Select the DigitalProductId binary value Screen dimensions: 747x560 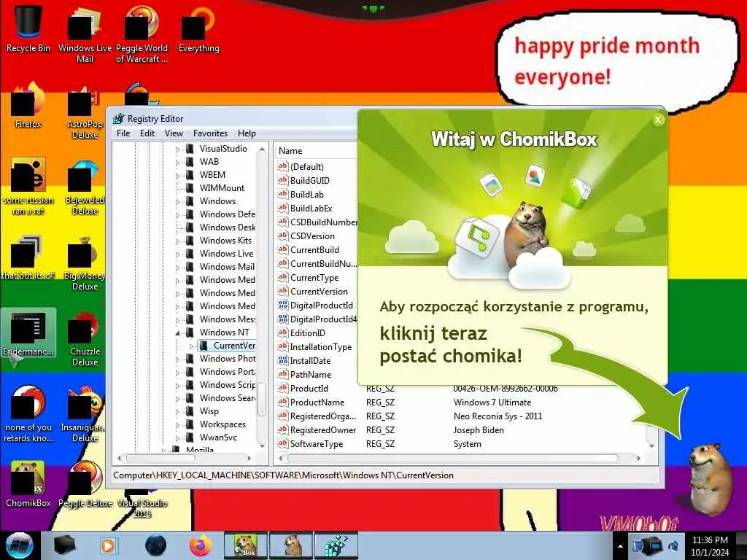(322, 306)
